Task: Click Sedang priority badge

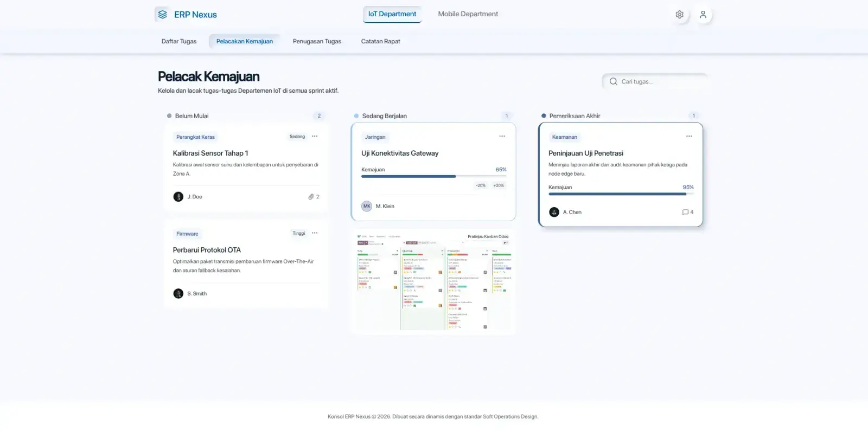Action: pos(297,137)
